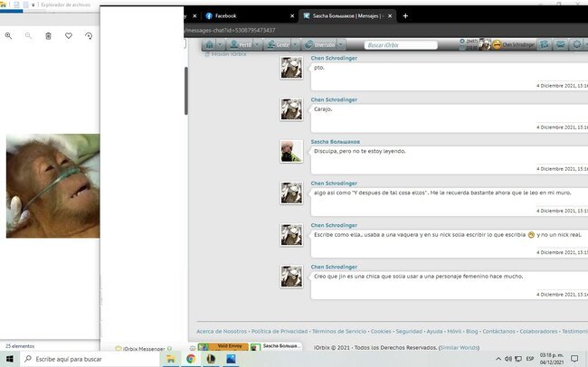The width and height of the screenshot is (588, 367).
Task: Open Chen Schrodinger avatar beside 'pto.' message
Action: point(291,68)
